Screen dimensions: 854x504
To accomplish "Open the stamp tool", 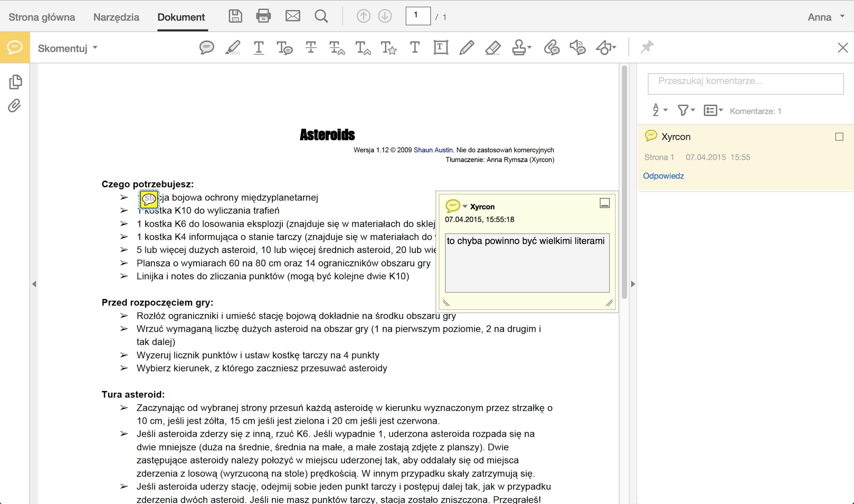I will (519, 47).
